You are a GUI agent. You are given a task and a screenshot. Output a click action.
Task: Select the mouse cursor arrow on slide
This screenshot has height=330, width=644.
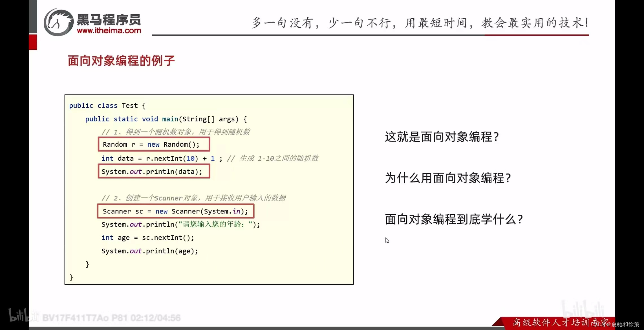click(x=387, y=240)
